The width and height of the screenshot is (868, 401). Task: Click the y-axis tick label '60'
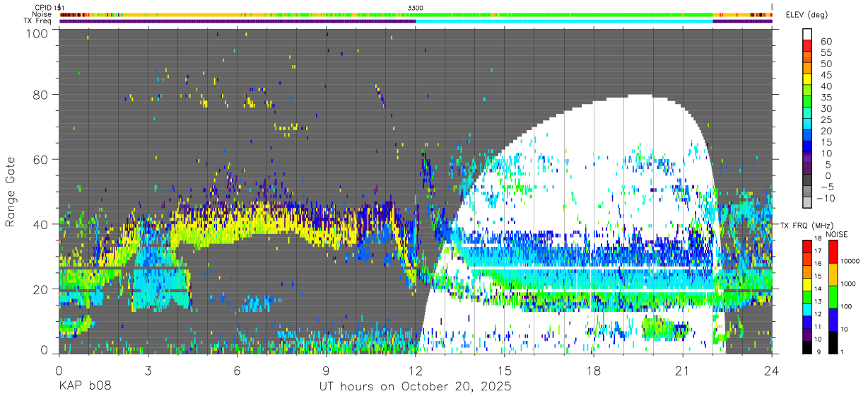[40, 160]
